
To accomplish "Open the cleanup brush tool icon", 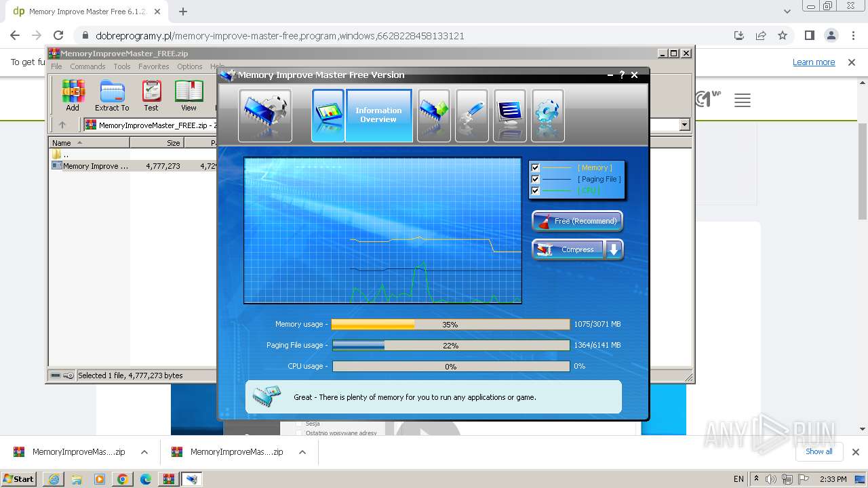I will (472, 115).
